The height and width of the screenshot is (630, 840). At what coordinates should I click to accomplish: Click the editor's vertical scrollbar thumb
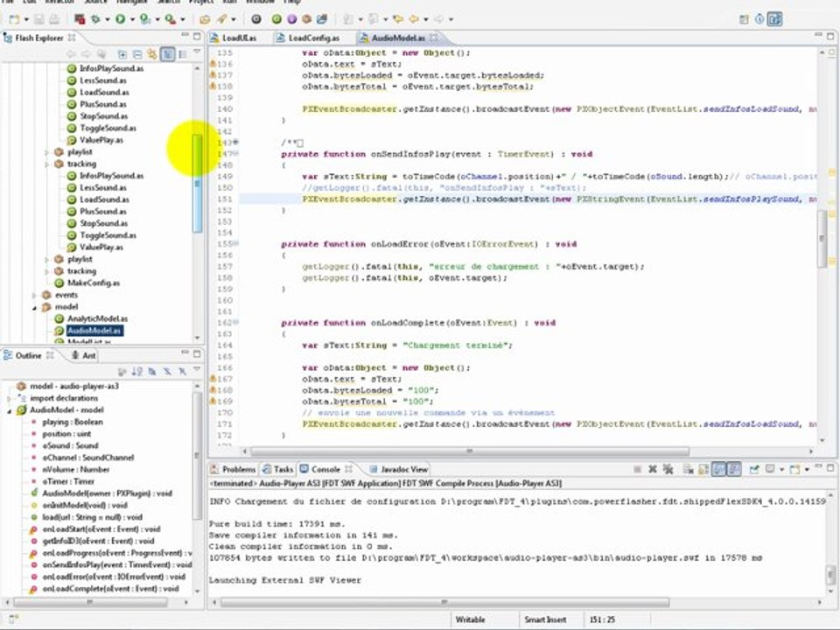tap(822, 239)
